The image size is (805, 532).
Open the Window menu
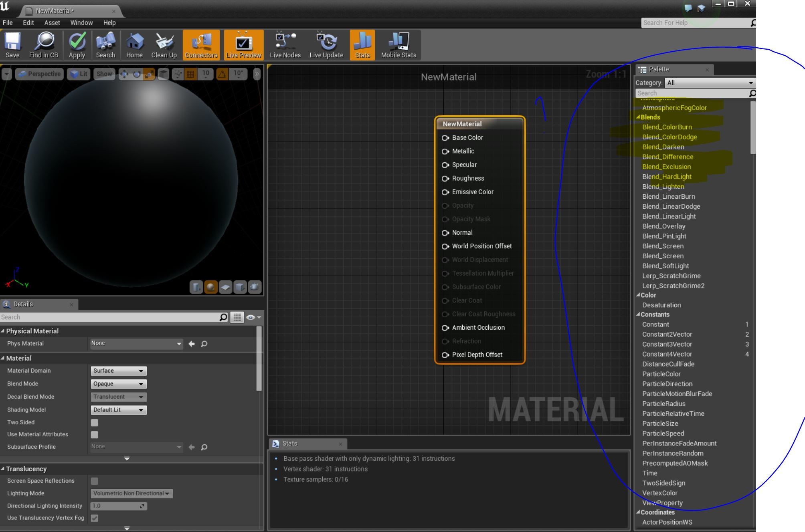[81, 23]
